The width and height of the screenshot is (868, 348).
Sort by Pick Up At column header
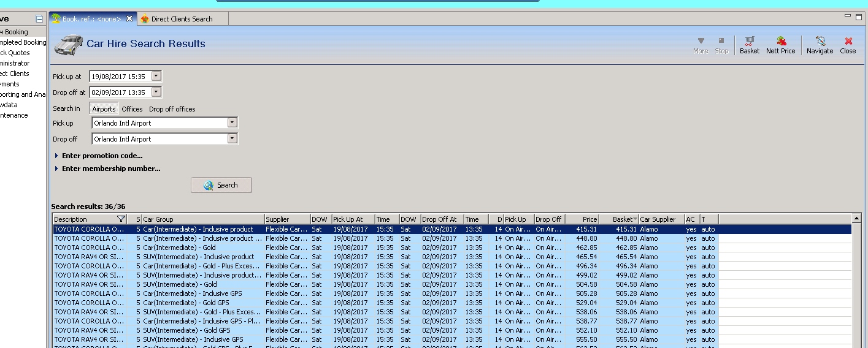(353, 219)
